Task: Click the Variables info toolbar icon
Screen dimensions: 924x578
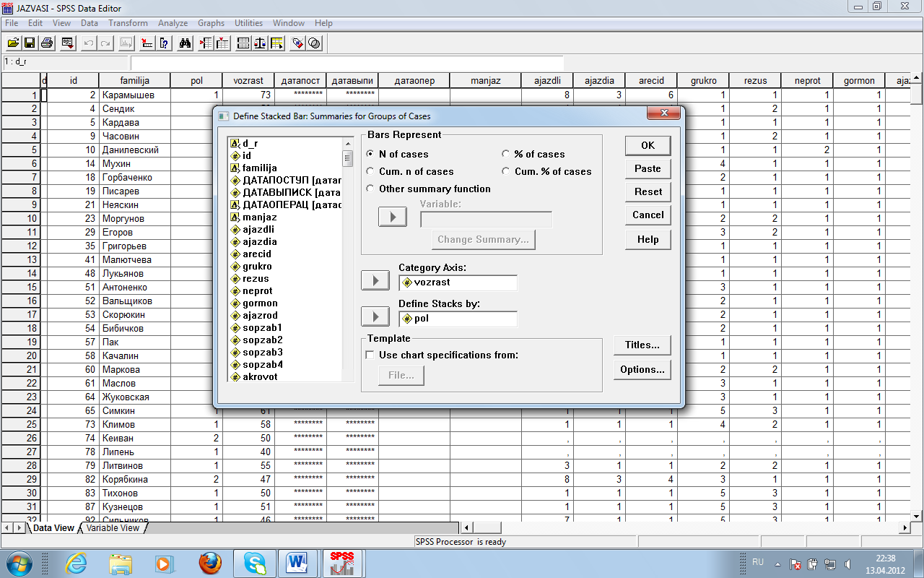Action: tap(163, 43)
